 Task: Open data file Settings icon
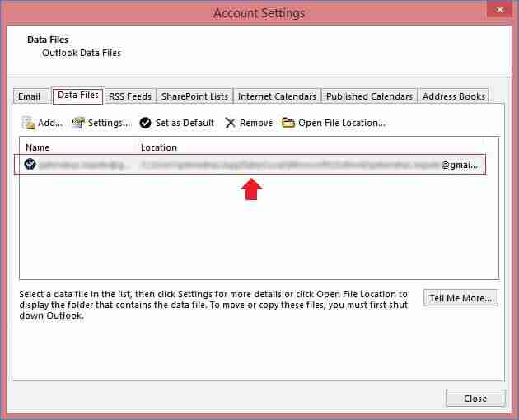coord(78,123)
